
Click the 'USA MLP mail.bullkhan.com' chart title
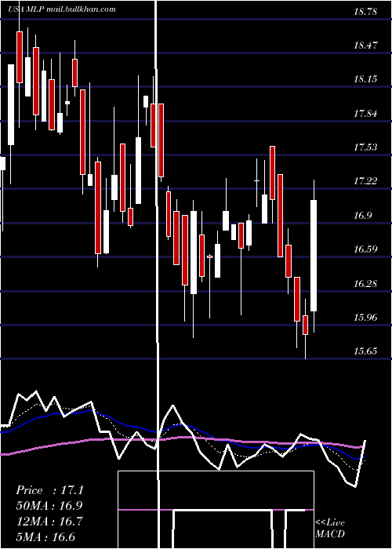[62, 9]
